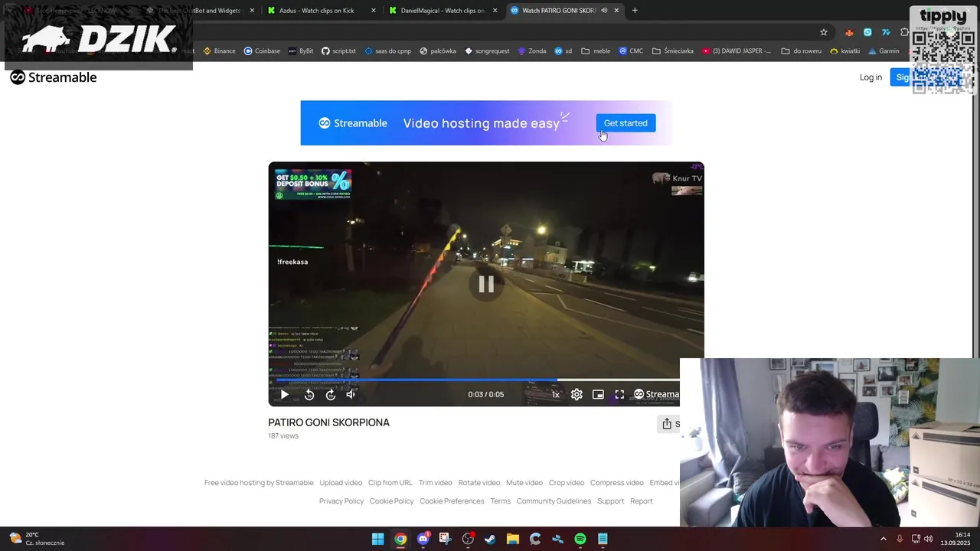Open the Binance bookmark
980x551 pixels.
[219, 51]
